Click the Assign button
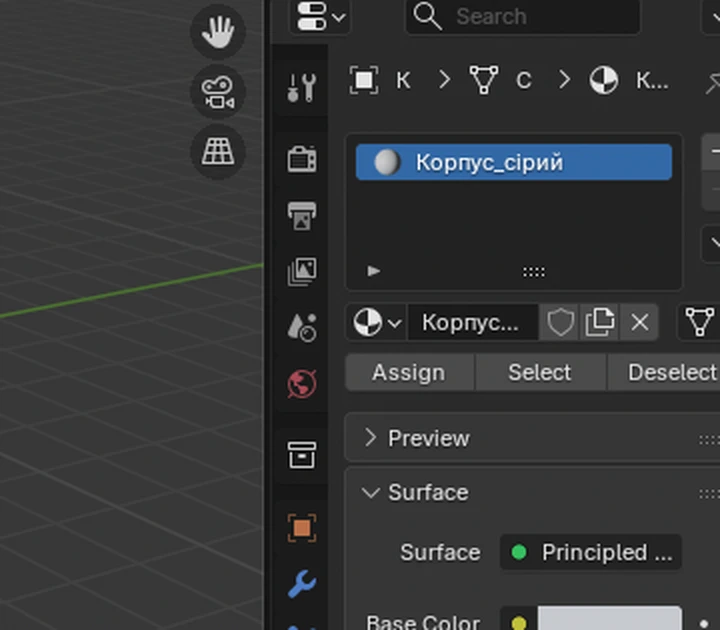Screen dimensions: 720x630 pyautogui.click(x=410, y=372)
